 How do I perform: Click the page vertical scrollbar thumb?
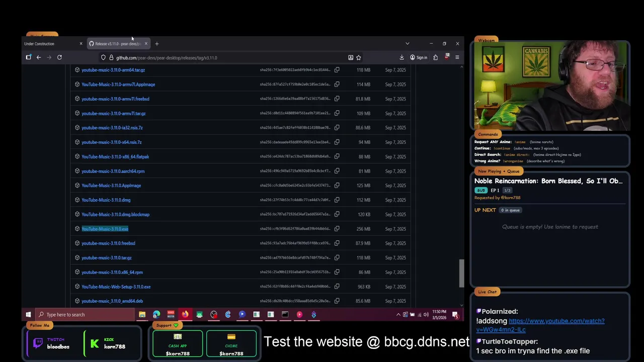click(x=461, y=274)
